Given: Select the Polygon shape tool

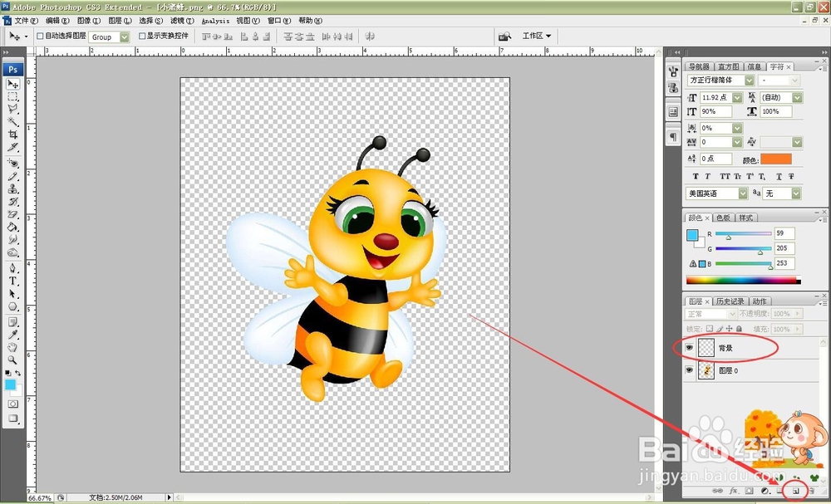Looking at the screenshot, I should 12,306.
